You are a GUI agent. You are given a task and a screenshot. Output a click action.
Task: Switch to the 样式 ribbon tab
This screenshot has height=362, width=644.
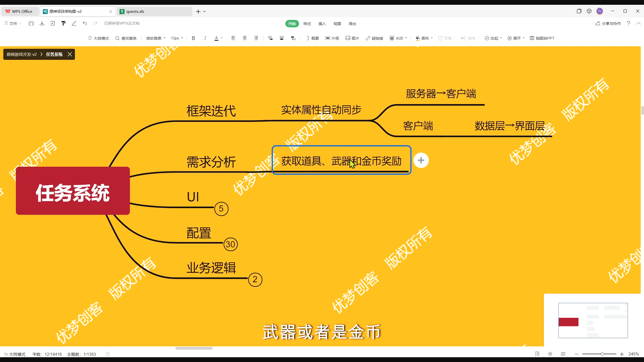point(307,24)
